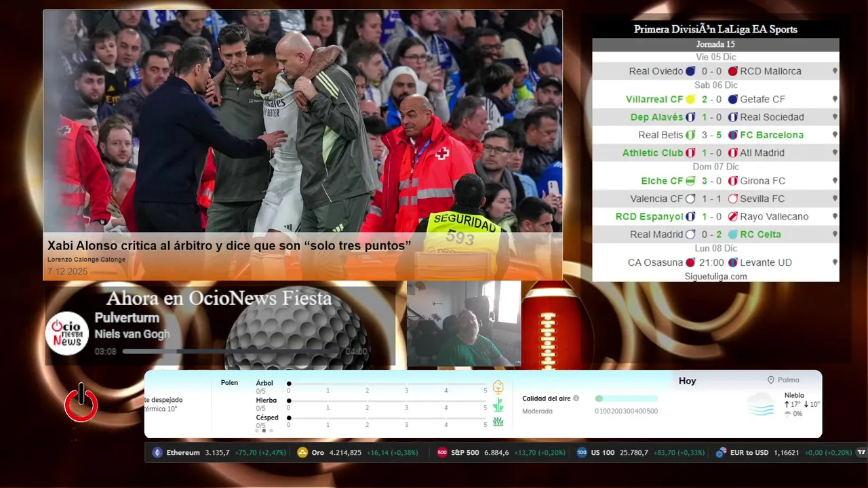868x488 pixels.
Task: Click the Getafe CF crest
Action: click(732, 99)
